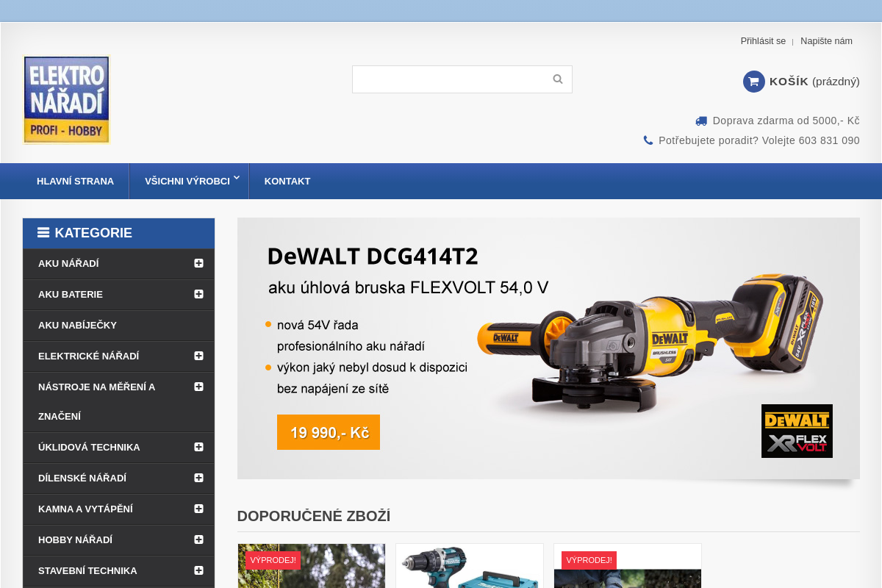This screenshot has width=882, height=588.
Task: Click Napište nám link
Action: tap(826, 41)
